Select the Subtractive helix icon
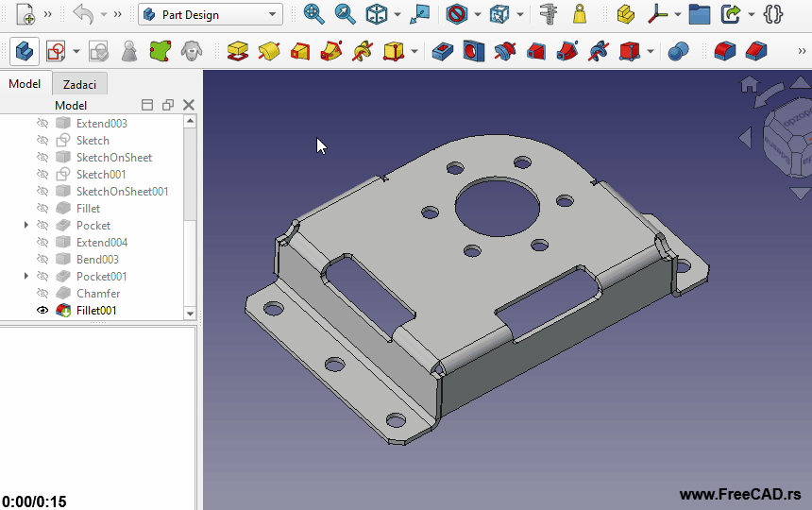The height and width of the screenshot is (510, 812). click(x=599, y=51)
